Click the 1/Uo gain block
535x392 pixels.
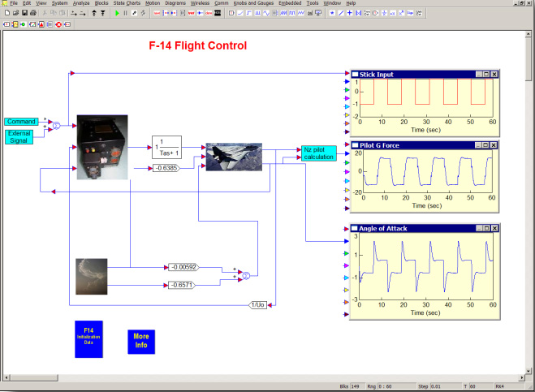click(x=257, y=304)
